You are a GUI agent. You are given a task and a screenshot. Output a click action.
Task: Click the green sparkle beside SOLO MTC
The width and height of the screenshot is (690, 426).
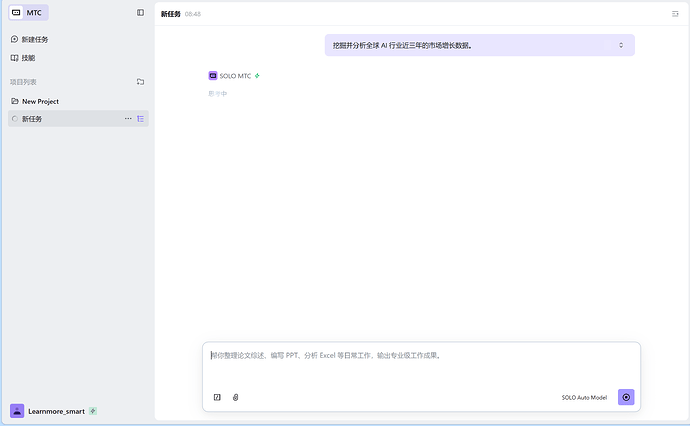257,75
